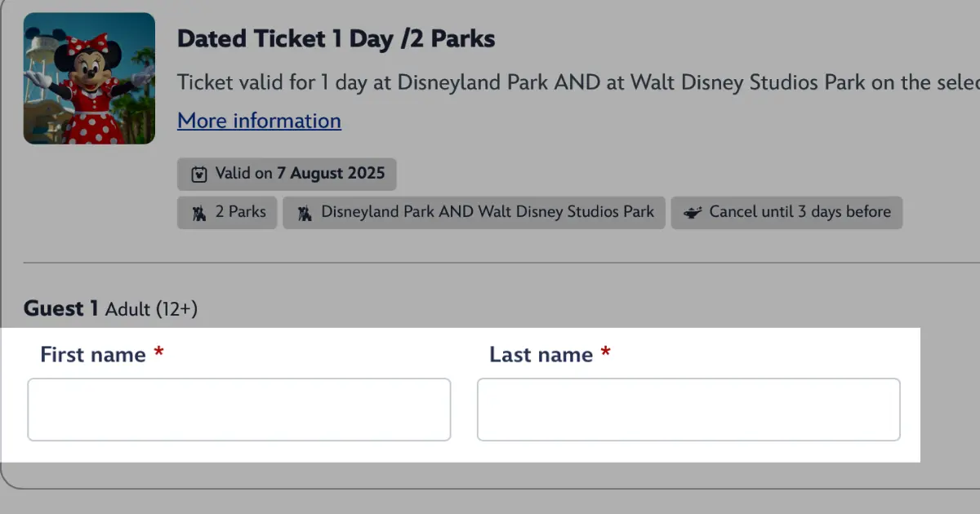Click the First name input field

click(x=239, y=410)
